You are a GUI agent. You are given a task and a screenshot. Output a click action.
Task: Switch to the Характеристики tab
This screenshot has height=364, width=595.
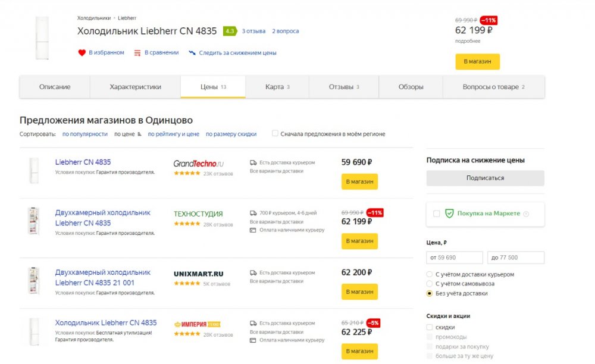point(135,87)
